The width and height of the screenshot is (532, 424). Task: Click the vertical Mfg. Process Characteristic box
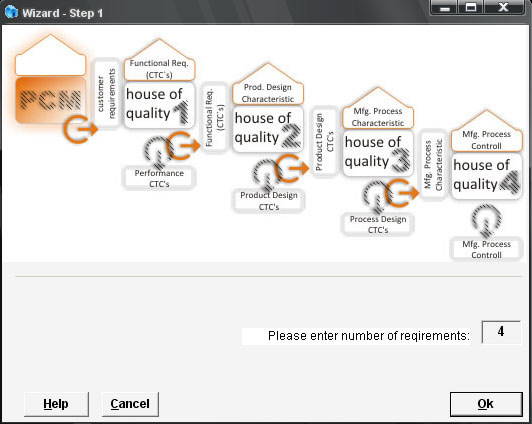click(x=433, y=165)
